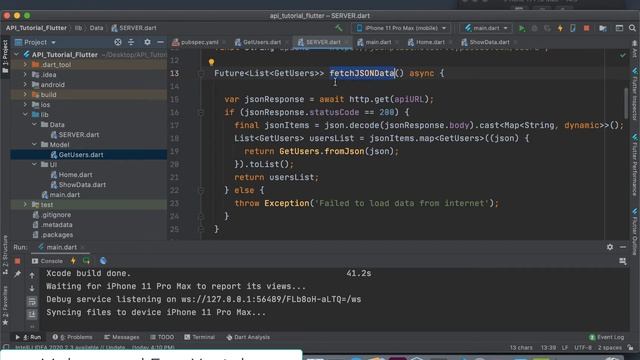Toggle code folding at line 13
This screenshot has width=640, height=360.
point(201,73)
